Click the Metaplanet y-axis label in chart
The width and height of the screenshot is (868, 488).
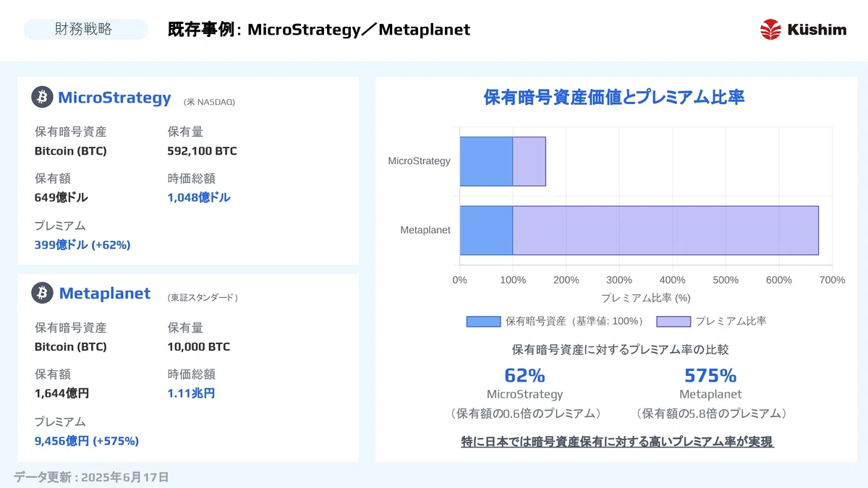tap(425, 230)
